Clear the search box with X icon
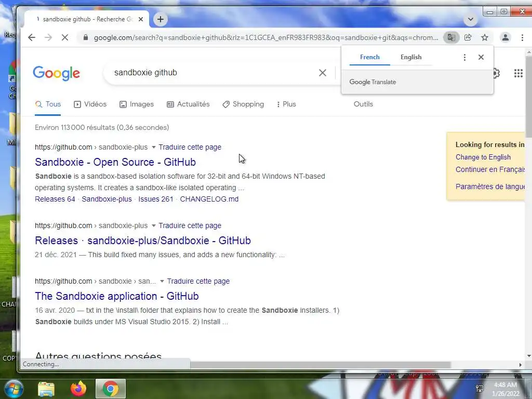The width and height of the screenshot is (532, 399). pyautogui.click(x=323, y=73)
